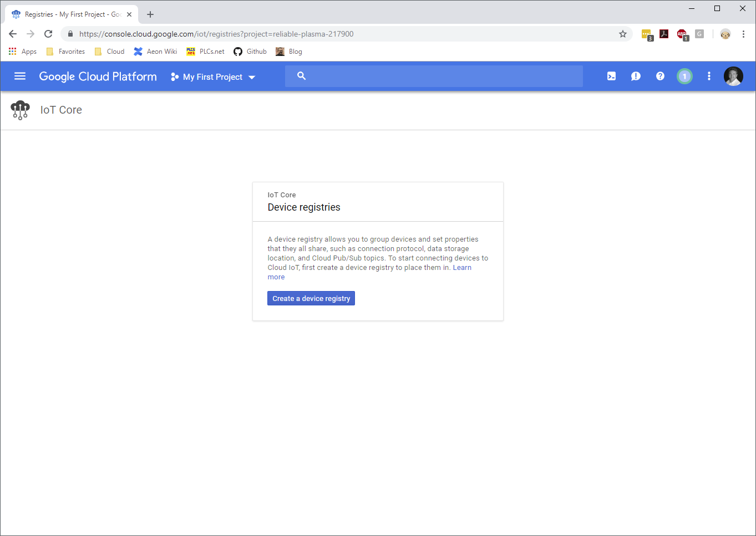Open the Apps bookmark shortcut
This screenshot has width=756, height=536.
coord(23,52)
